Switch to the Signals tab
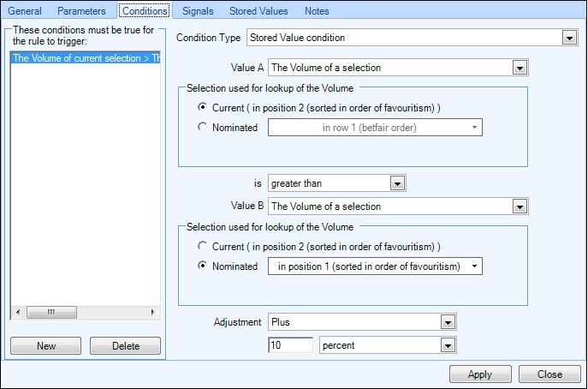Screen dimensions: 588x389 198,11
